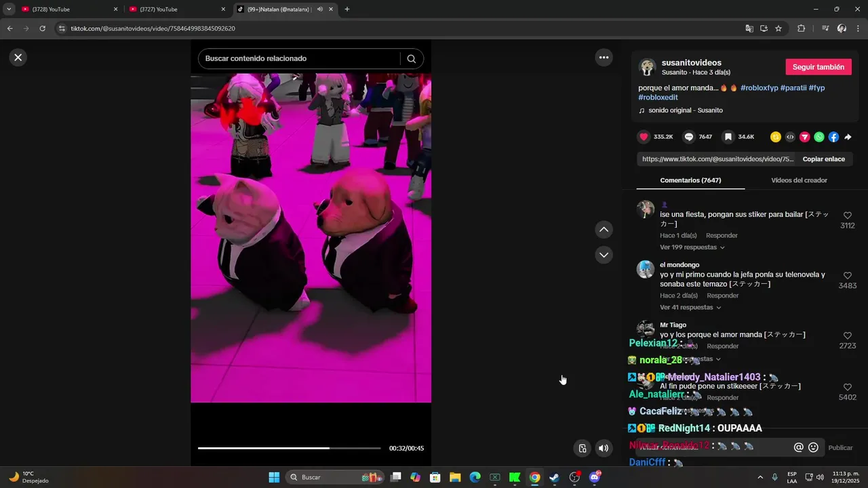Open susanitovideos profile name

(x=691, y=62)
